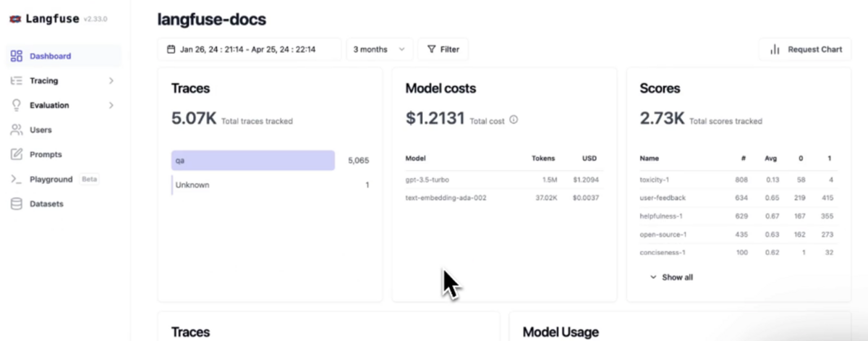This screenshot has width=868, height=341.
Task: Select the qa trace bar
Action: [x=253, y=160]
